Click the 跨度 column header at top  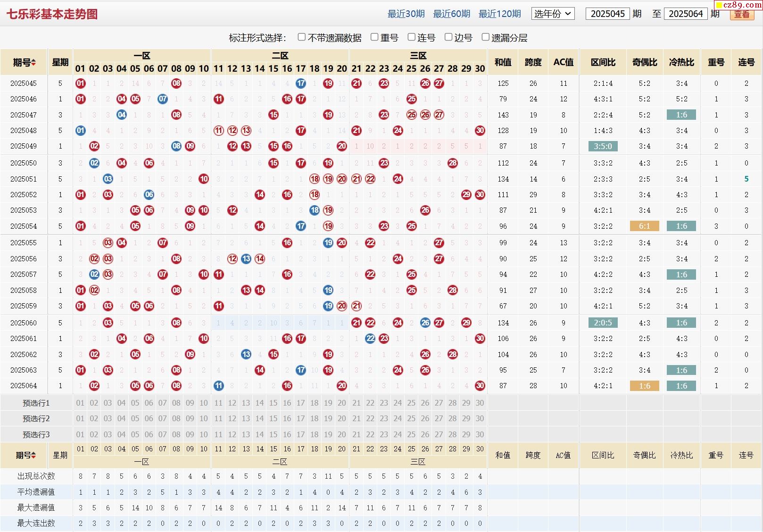[533, 62]
